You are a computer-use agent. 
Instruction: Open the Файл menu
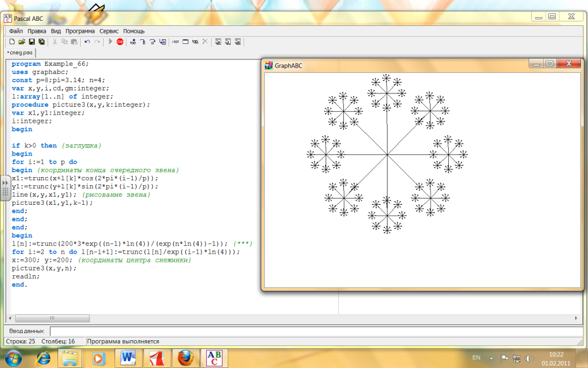16,31
